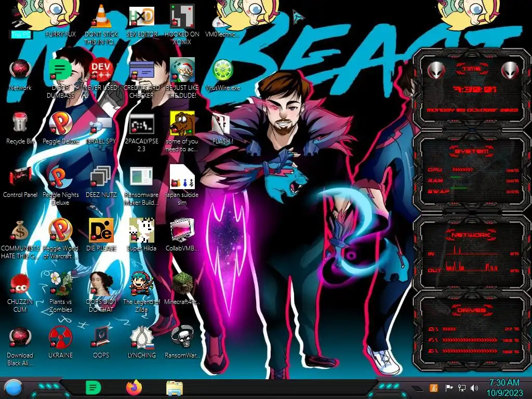Open the green chat app pinned to taskbar
This screenshot has width=532, height=399.
point(93,388)
